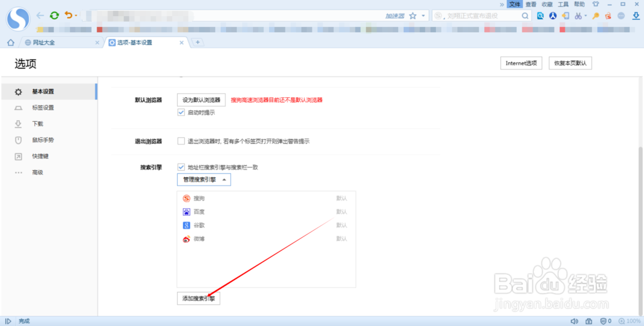Click the first-aid repair kit icon in status bar

pos(589,321)
